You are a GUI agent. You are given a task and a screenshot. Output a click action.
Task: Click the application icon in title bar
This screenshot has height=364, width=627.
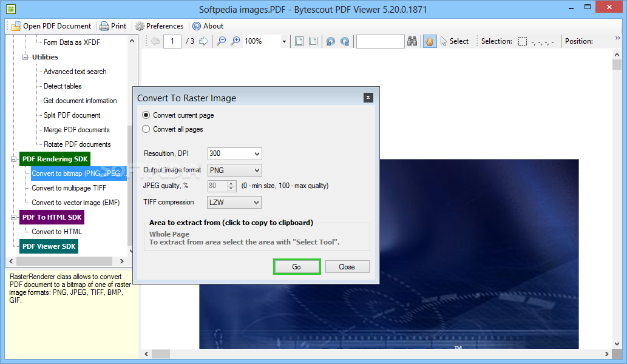pos(11,8)
